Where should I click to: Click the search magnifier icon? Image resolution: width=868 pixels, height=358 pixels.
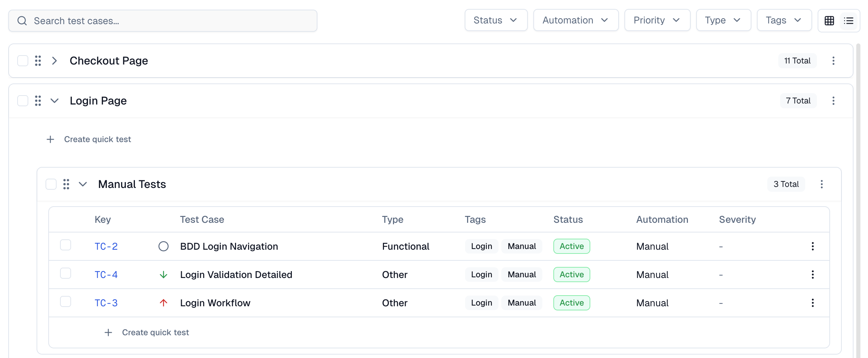22,21
